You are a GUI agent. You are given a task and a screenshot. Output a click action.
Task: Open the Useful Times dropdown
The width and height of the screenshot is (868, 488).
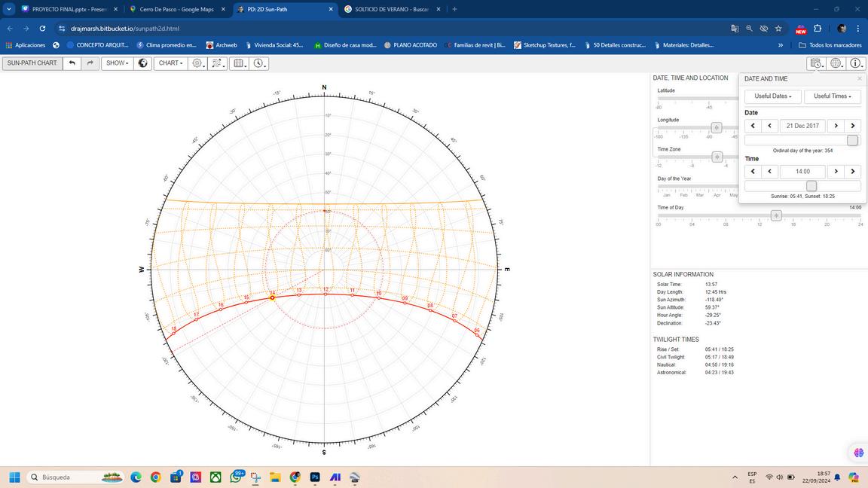pos(832,96)
